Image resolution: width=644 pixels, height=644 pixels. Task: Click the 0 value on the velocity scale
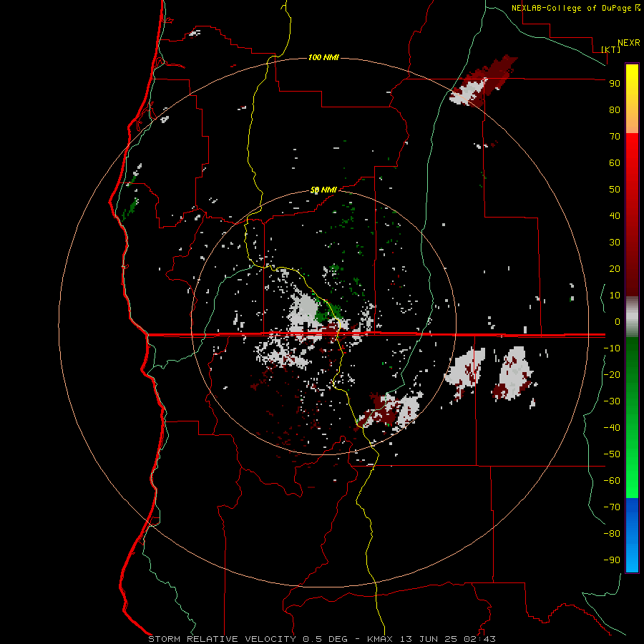618,321
